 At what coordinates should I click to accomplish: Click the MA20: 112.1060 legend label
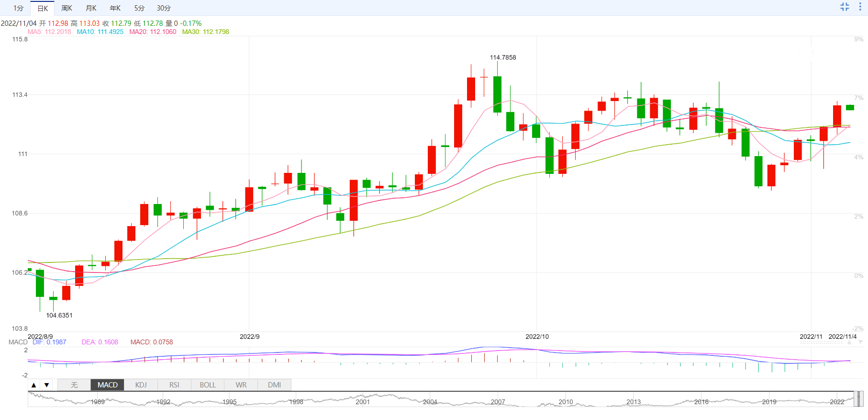[x=153, y=32]
